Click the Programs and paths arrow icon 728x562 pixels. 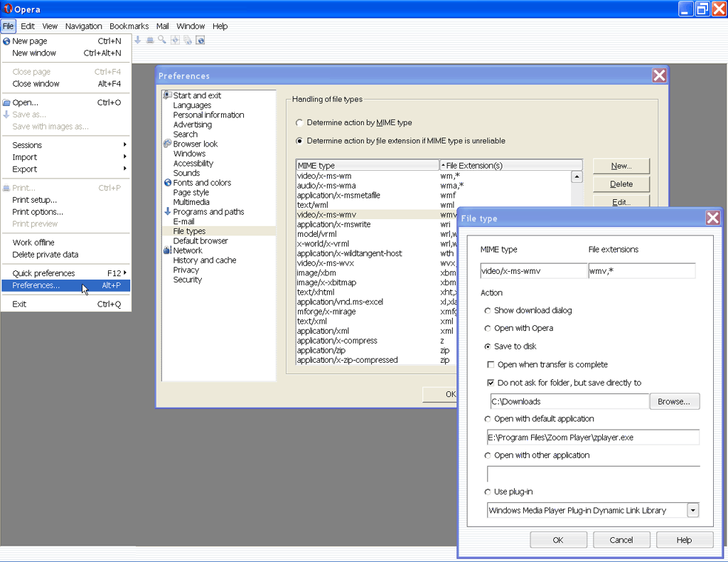click(x=167, y=211)
